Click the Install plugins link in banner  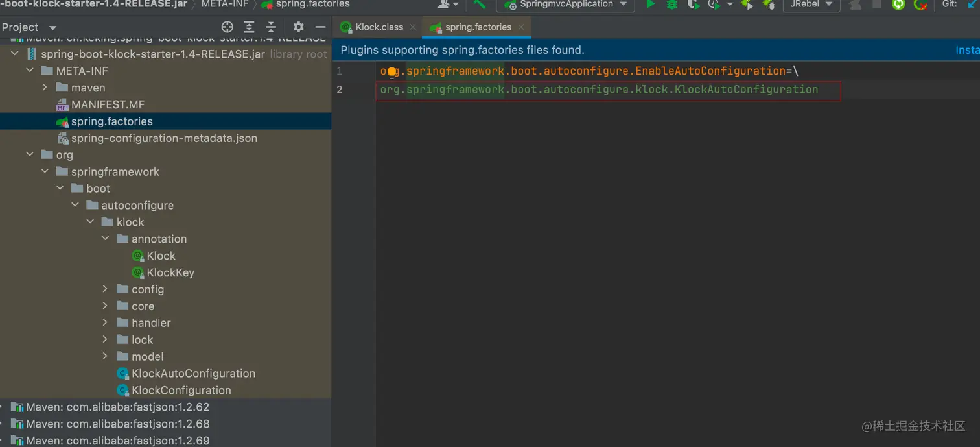pos(968,50)
